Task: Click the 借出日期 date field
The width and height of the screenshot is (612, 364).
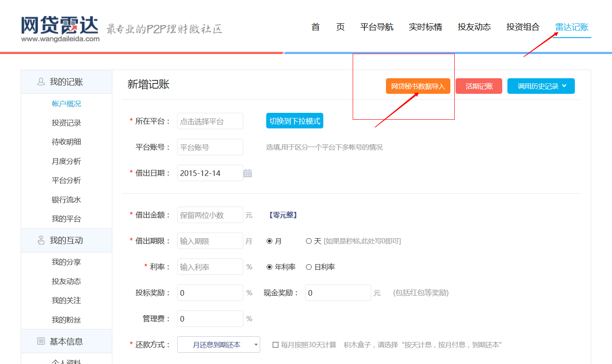Action: pyautogui.click(x=210, y=173)
